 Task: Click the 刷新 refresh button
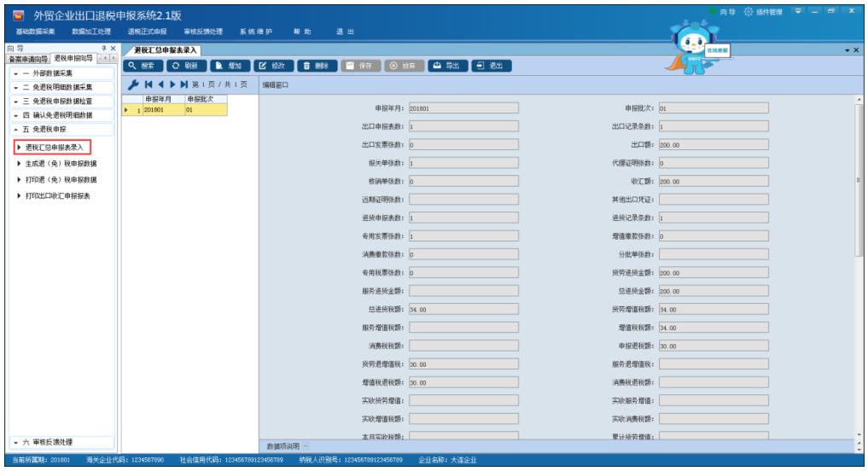[x=185, y=66]
